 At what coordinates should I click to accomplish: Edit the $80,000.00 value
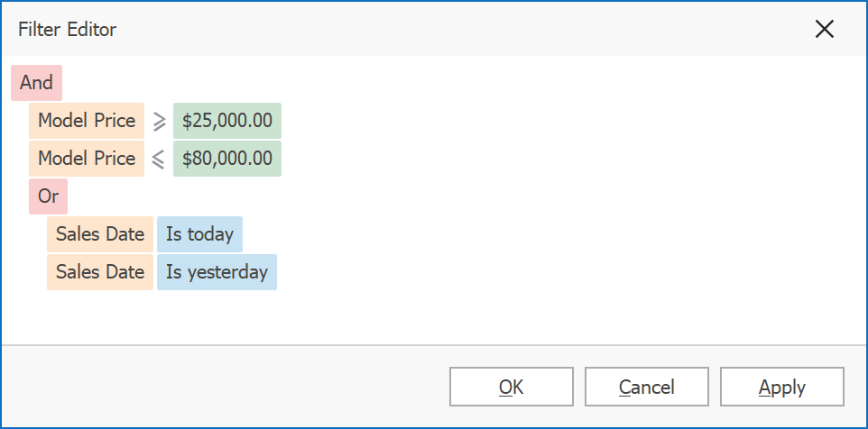(x=226, y=159)
